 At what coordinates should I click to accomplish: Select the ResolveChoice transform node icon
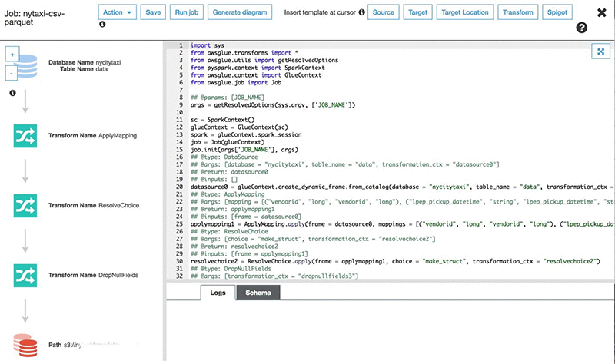(25, 206)
